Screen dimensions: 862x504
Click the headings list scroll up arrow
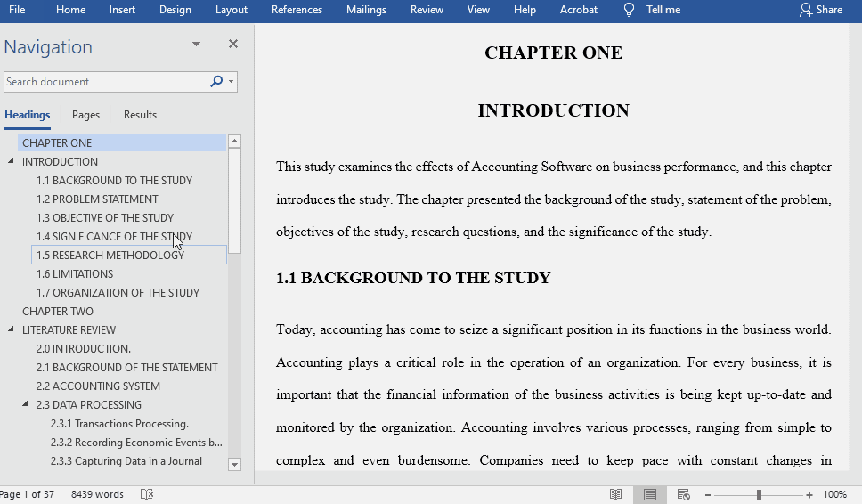235,142
